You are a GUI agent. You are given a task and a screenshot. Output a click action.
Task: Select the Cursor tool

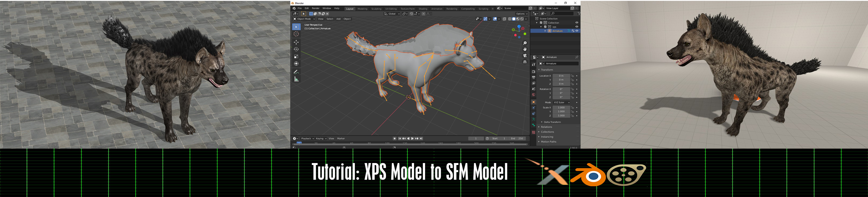pyautogui.click(x=296, y=34)
